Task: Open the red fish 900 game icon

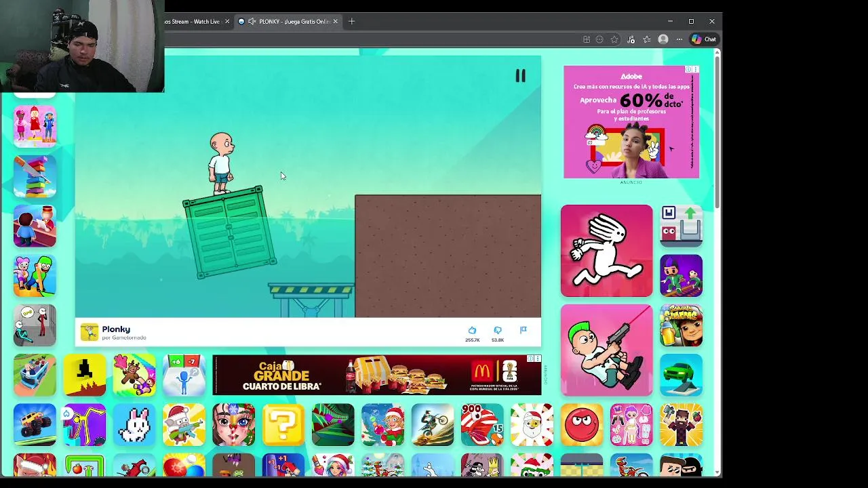Action: (x=482, y=425)
